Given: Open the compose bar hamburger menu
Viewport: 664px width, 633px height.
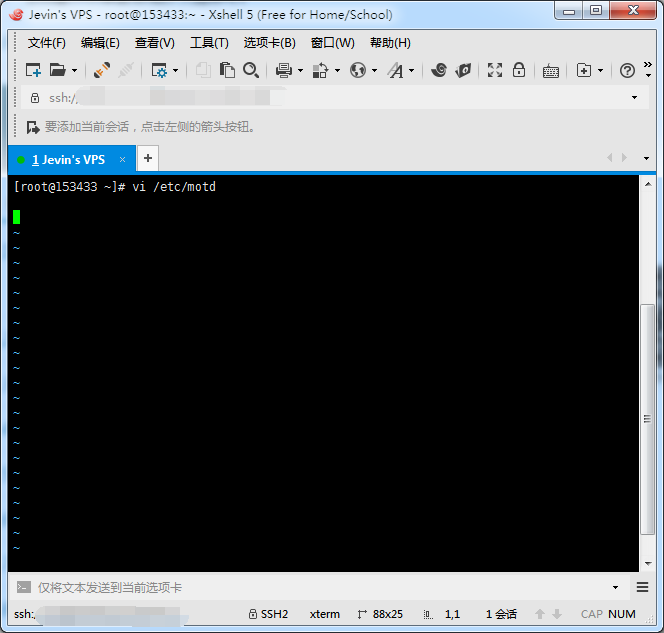Looking at the screenshot, I should coord(642,587).
